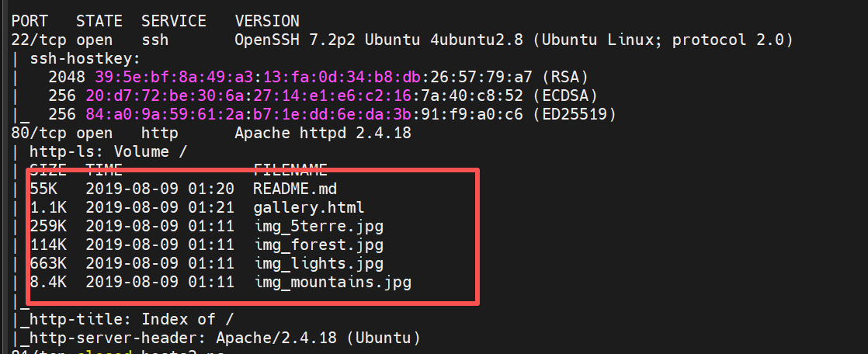
Task: Select the img_5terre.jpg entry
Action: (x=318, y=226)
